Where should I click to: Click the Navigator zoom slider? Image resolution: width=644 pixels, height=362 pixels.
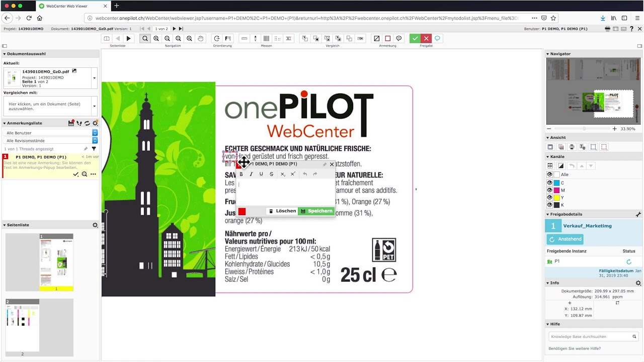pos(584,129)
